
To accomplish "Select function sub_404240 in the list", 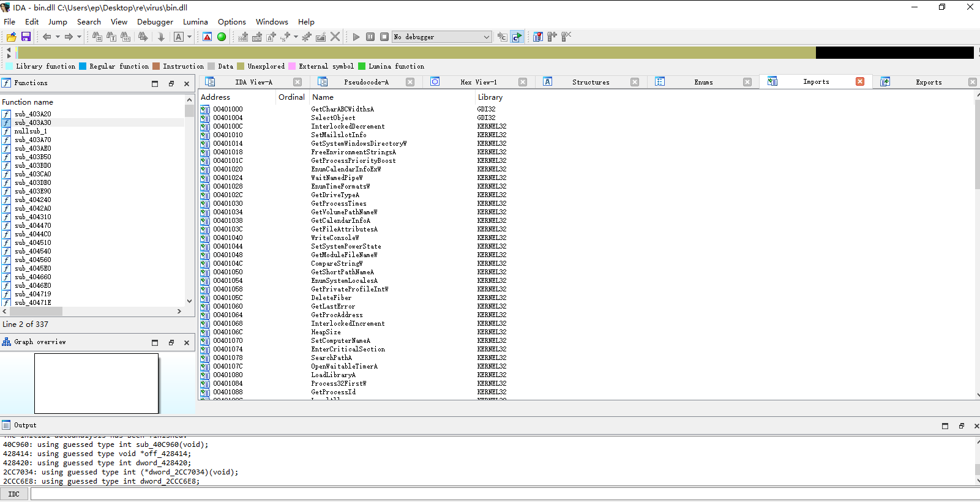I will point(92,200).
